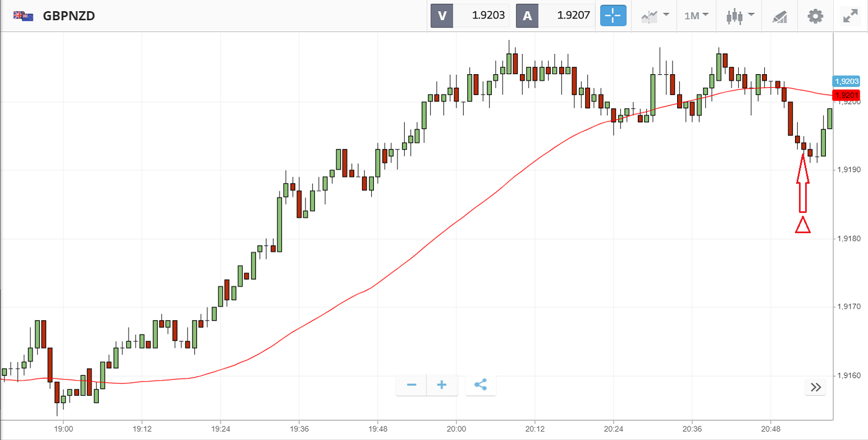Click the red 1,9201 moving average label
This screenshot has height=440, width=868.
pos(847,94)
